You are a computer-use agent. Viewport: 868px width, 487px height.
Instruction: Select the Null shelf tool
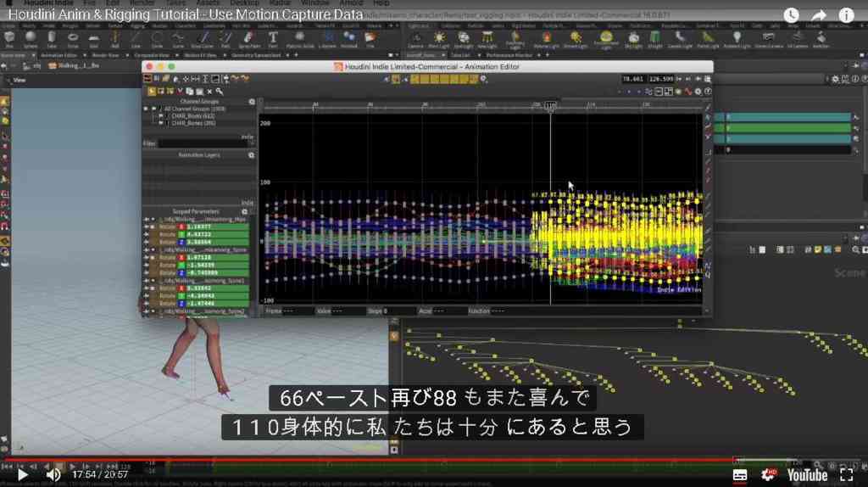[114, 39]
